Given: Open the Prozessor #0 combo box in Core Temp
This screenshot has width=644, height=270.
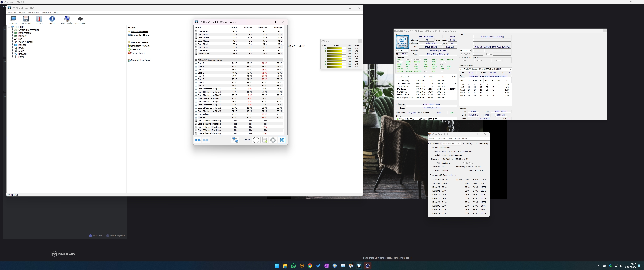Looking at the screenshot, I should click(x=451, y=144).
